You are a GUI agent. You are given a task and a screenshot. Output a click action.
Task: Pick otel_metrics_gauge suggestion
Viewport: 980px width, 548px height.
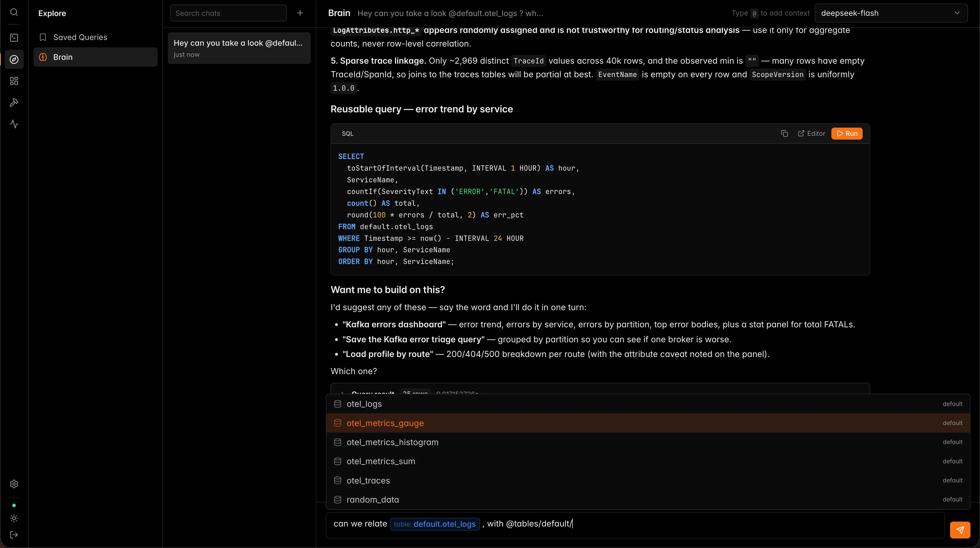[x=648, y=423]
